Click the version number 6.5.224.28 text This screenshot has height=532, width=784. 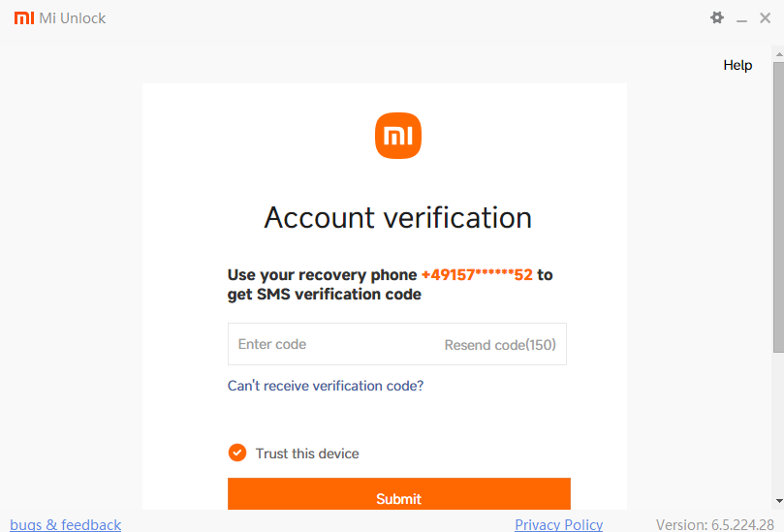(715, 524)
